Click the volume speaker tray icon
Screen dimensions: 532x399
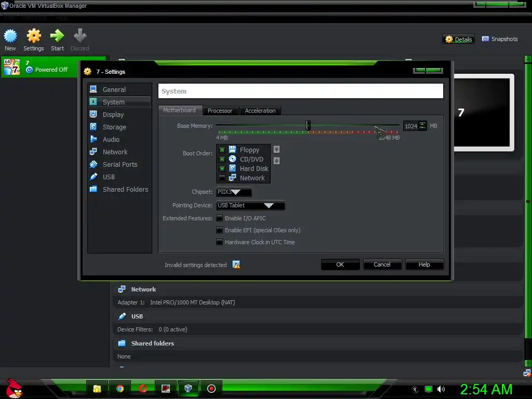(x=441, y=389)
